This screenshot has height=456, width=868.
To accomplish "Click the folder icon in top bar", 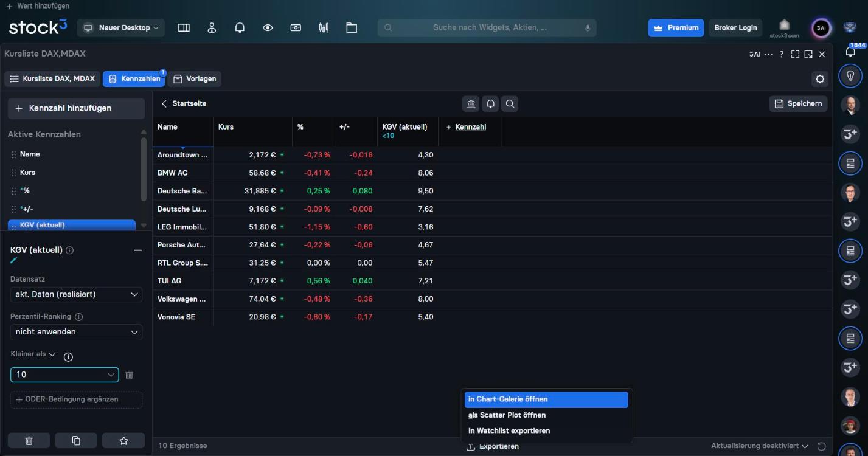I will (x=352, y=27).
